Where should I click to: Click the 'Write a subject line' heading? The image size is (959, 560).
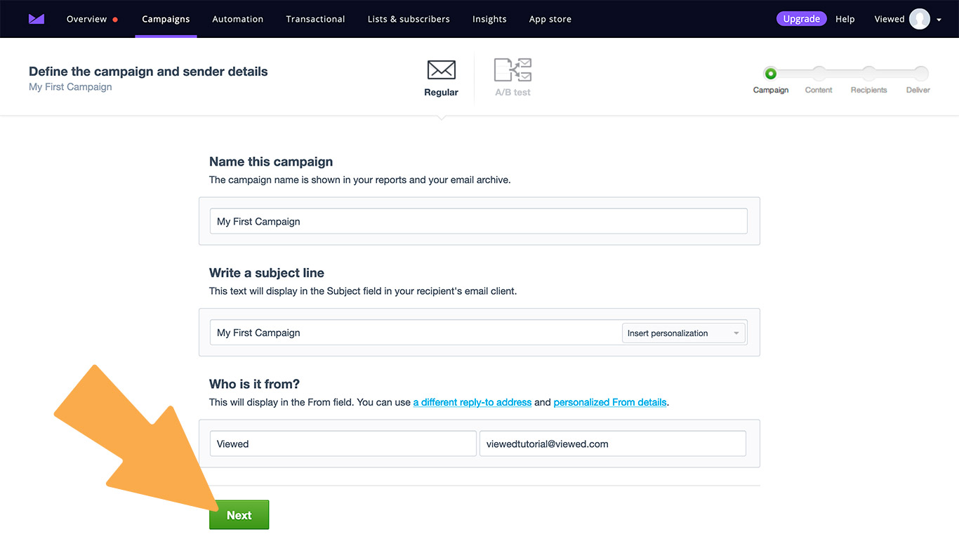tap(267, 272)
